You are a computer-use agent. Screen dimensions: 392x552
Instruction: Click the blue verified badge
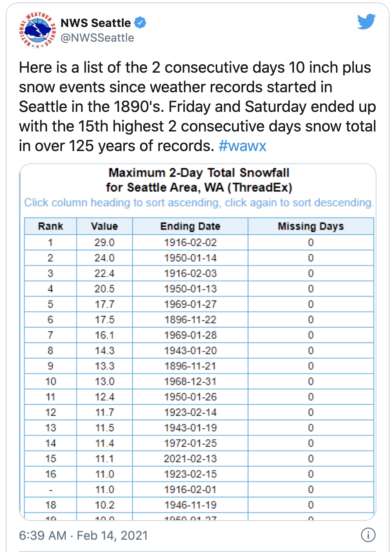tap(140, 23)
